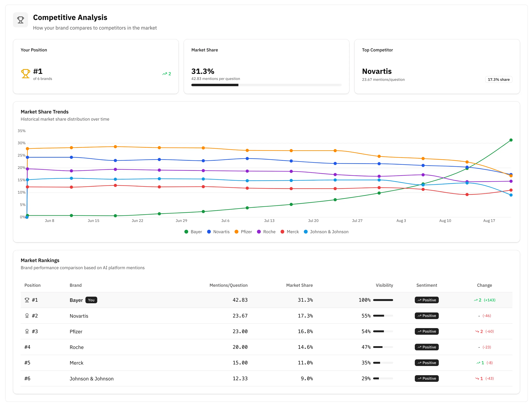The width and height of the screenshot is (532, 407).
Task: Click the Merck brand name in table
Action: click(77, 363)
